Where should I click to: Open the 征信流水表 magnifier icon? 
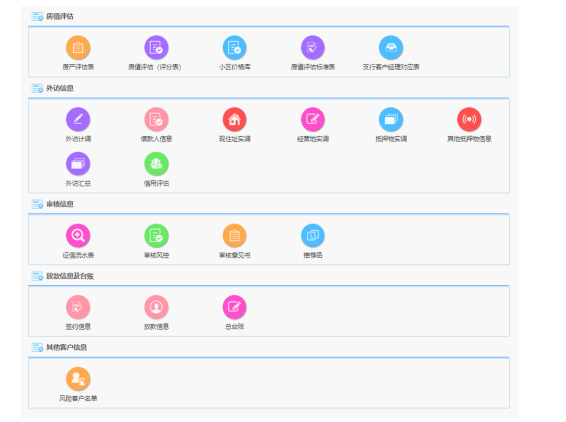coord(78,235)
